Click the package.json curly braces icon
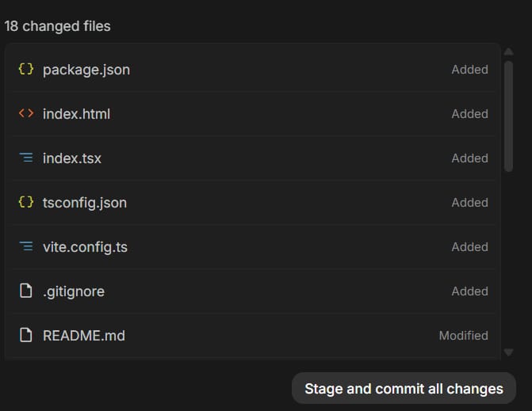This screenshot has height=411, width=532. 26,69
